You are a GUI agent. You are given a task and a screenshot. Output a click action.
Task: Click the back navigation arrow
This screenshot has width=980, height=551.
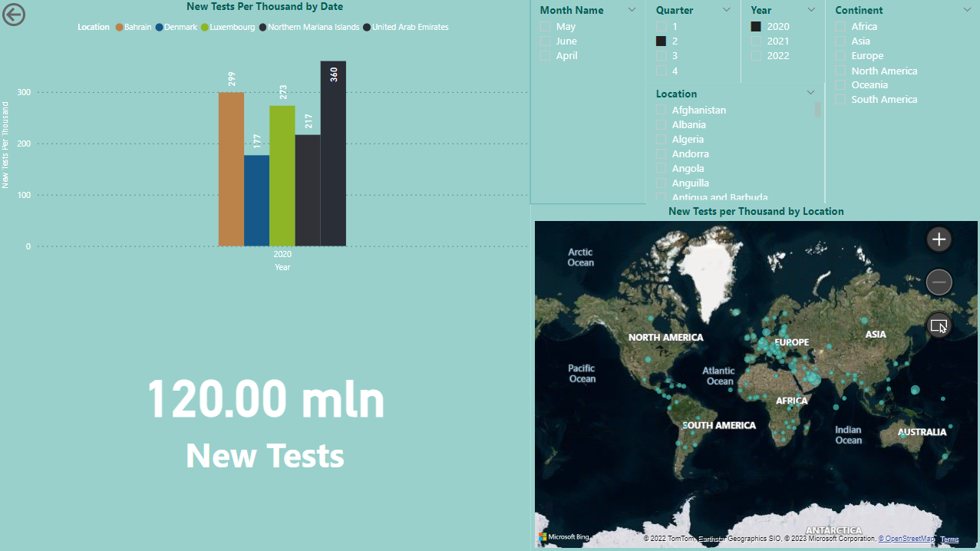[14, 15]
